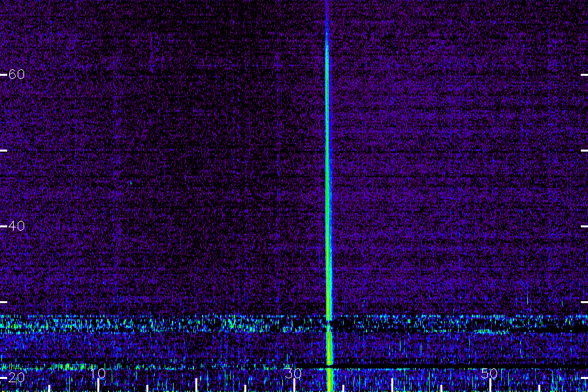The height and width of the screenshot is (392, 588).
Task: Click the "20" label on vertical axis
Action: 16,378
